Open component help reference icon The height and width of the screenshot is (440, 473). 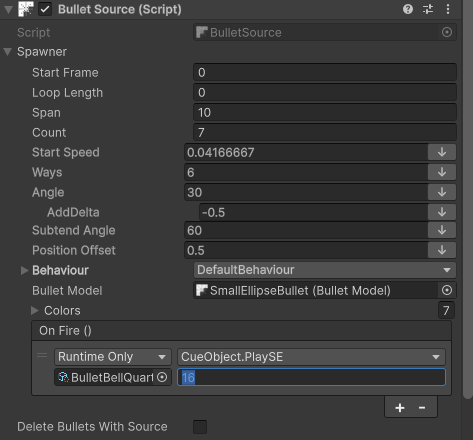coord(408,9)
